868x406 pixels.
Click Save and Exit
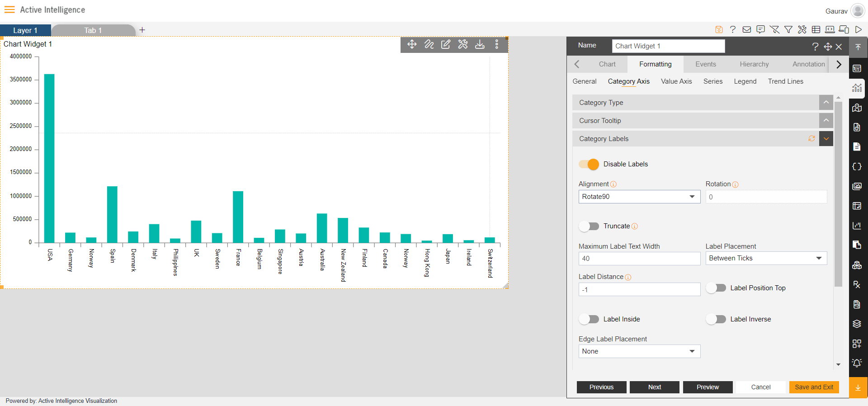(814, 387)
